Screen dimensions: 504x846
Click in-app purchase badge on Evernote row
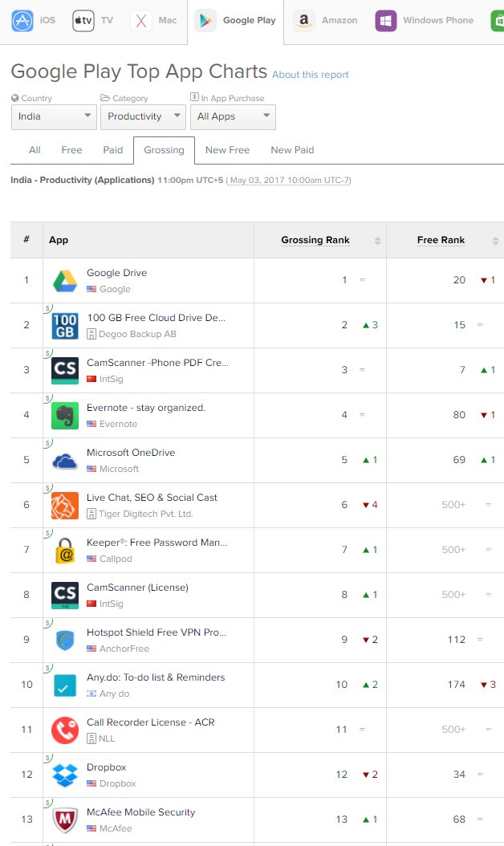[x=48, y=398]
